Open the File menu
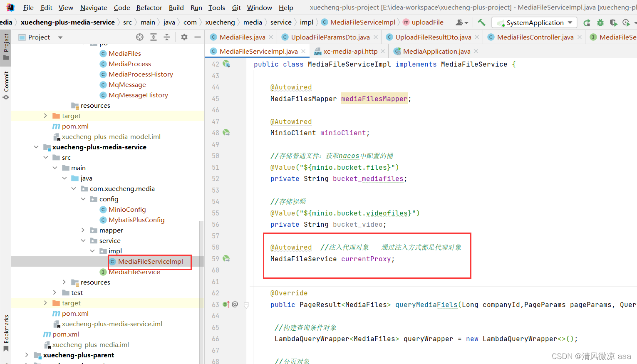This screenshot has width=637, height=364. click(28, 7)
